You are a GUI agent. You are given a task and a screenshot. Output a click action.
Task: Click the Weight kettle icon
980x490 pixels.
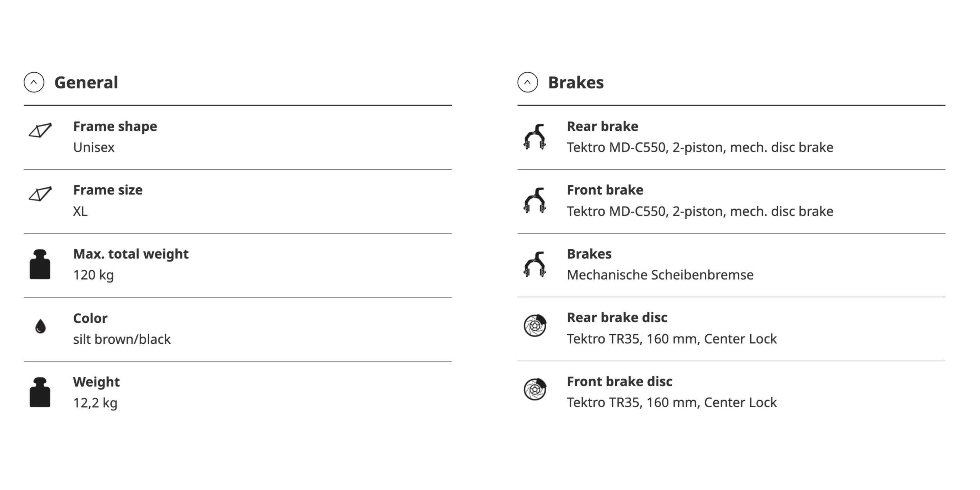click(x=40, y=392)
